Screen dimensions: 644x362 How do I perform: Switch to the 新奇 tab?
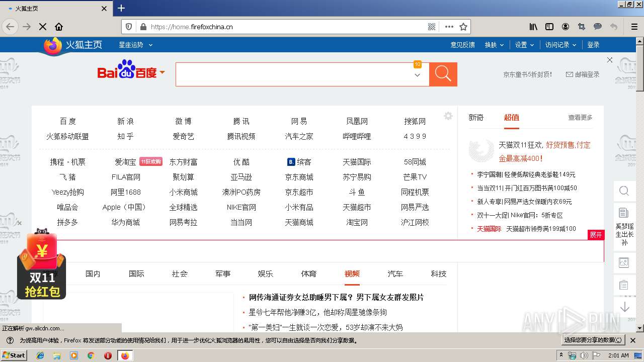(x=476, y=117)
